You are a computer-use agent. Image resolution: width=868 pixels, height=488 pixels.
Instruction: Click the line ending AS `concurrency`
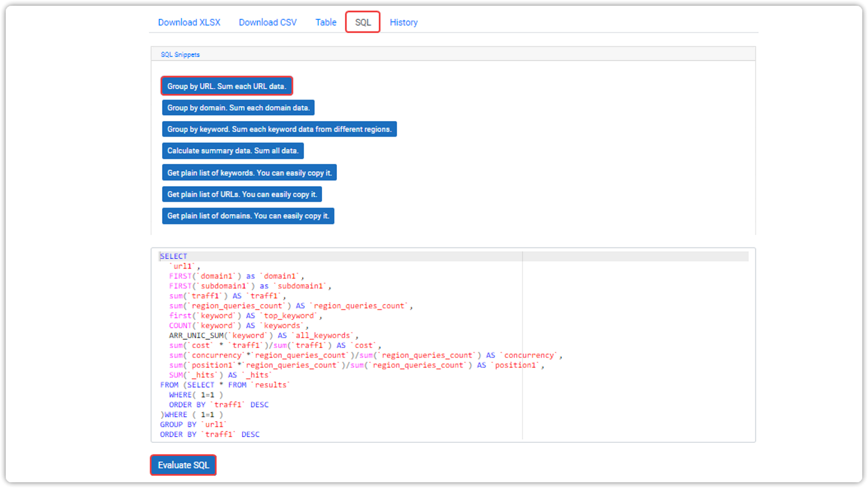pyautogui.click(x=365, y=355)
